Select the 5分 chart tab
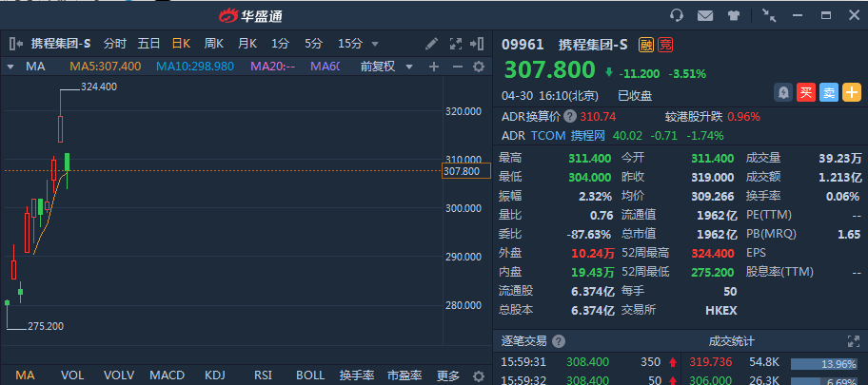The height and width of the screenshot is (385, 868). [313, 44]
